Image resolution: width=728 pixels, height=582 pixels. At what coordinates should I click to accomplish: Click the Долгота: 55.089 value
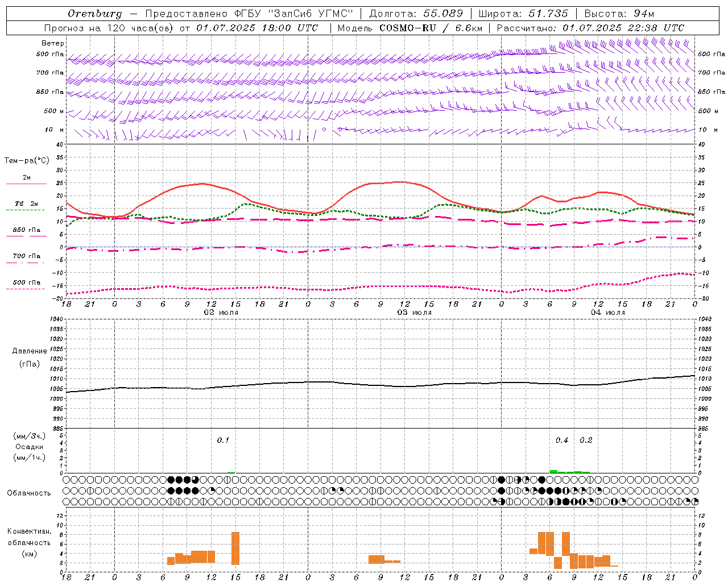[x=416, y=14]
